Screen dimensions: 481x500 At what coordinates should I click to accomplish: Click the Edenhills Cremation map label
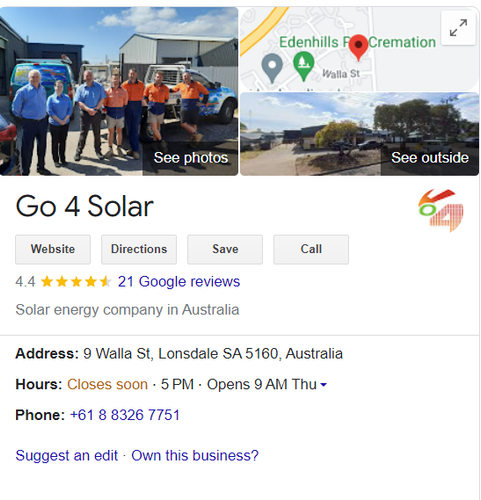point(357,42)
